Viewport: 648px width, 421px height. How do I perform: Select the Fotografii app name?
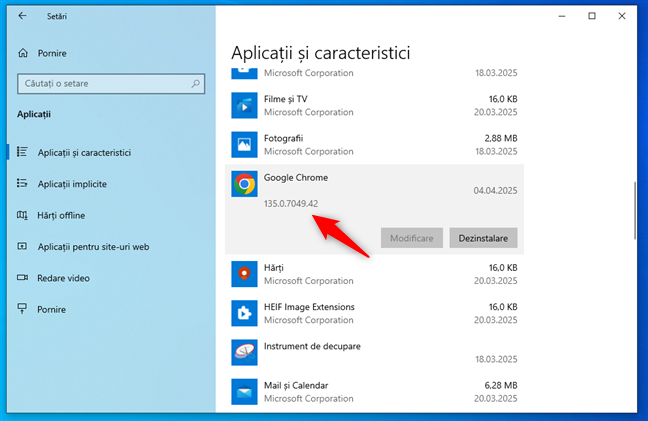pyautogui.click(x=284, y=138)
